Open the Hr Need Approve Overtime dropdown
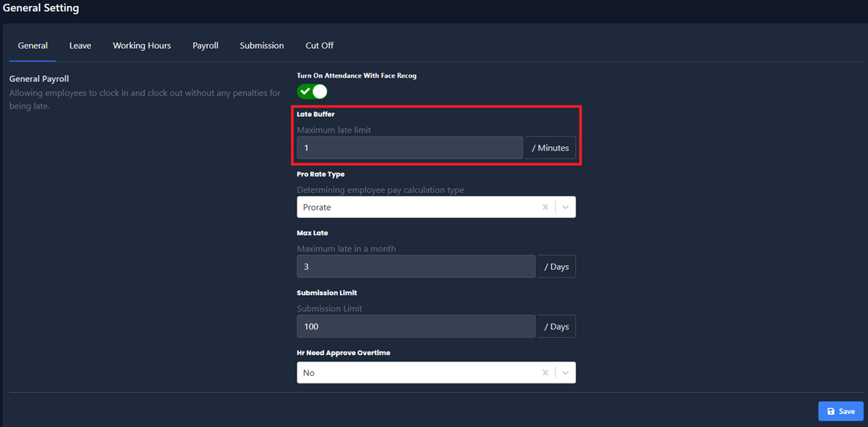 pyautogui.click(x=436, y=373)
